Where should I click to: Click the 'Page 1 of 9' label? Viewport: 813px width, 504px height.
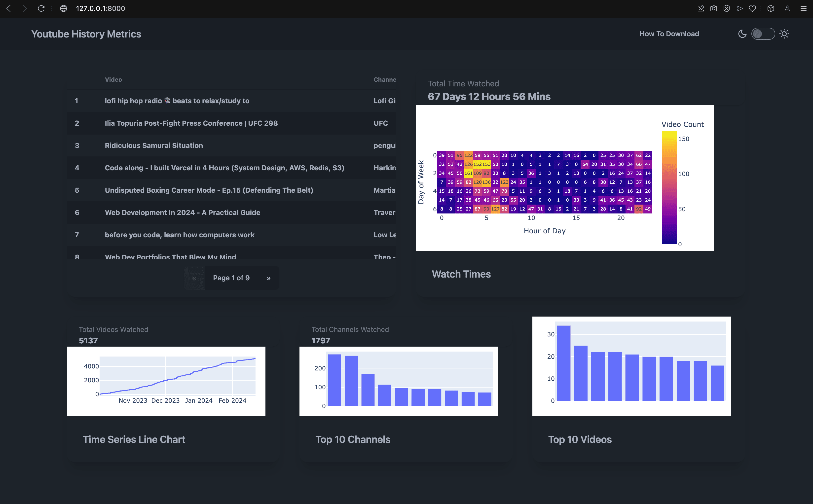232,278
